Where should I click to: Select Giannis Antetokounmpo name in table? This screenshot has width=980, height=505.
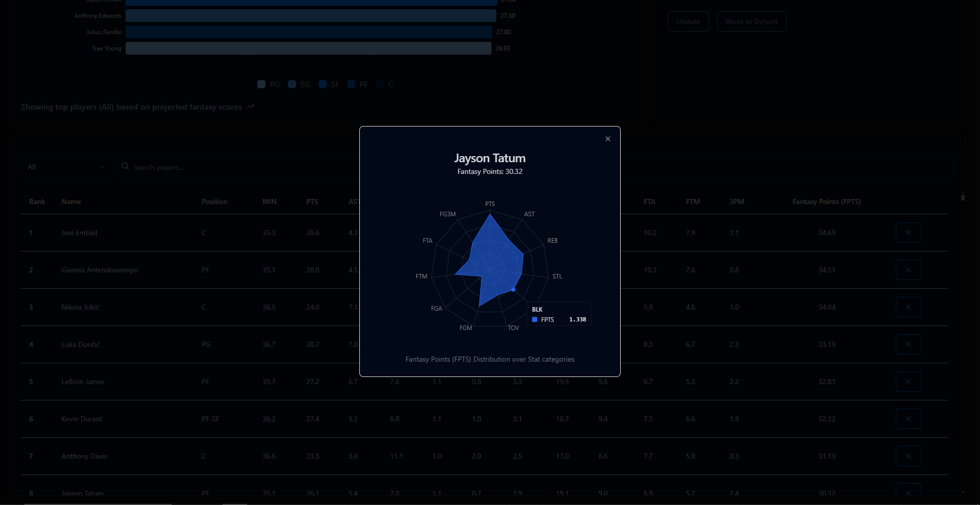tap(100, 270)
